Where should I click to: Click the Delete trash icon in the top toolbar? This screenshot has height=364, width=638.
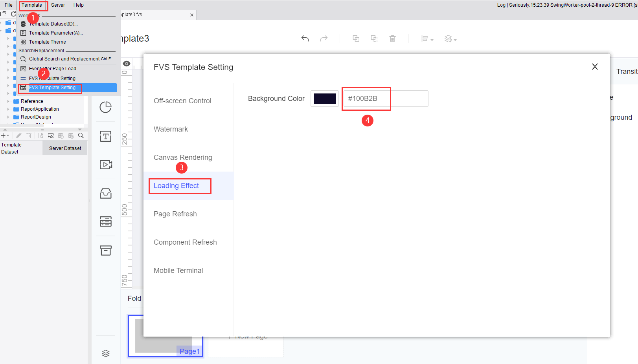coord(392,38)
